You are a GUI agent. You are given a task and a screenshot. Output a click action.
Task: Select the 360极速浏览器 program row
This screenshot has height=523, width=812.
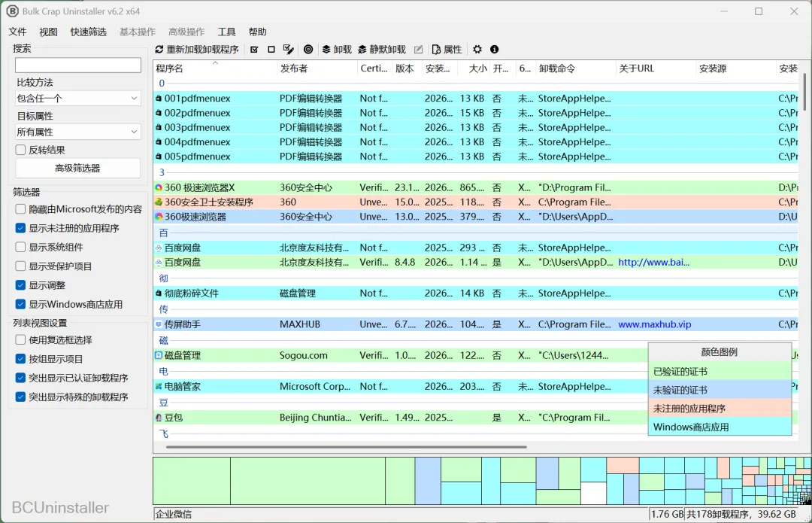click(475, 217)
